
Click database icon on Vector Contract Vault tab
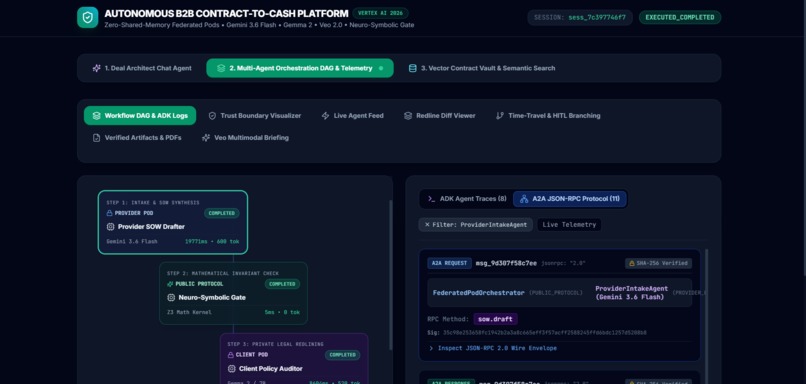(x=412, y=68)
